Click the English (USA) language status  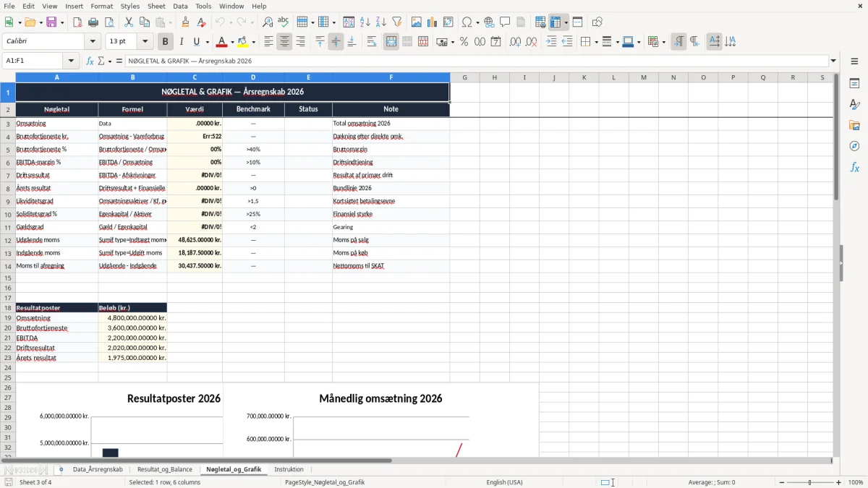pos(504,482)
